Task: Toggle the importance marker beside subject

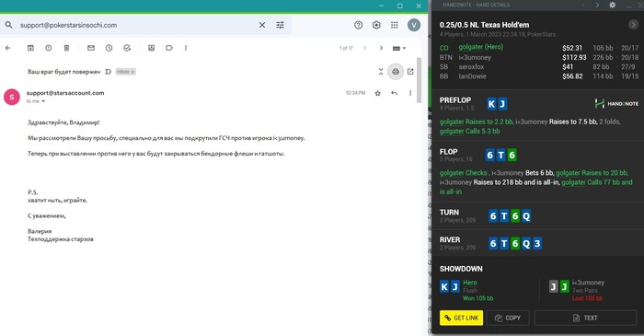Action: tap(108, 72)
